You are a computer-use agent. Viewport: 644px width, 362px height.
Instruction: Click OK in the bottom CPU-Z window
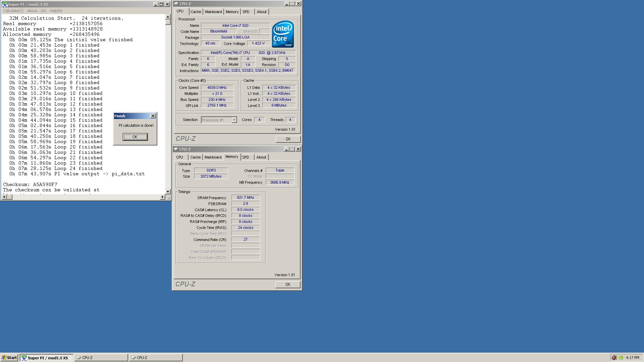[x=288, y=285]
